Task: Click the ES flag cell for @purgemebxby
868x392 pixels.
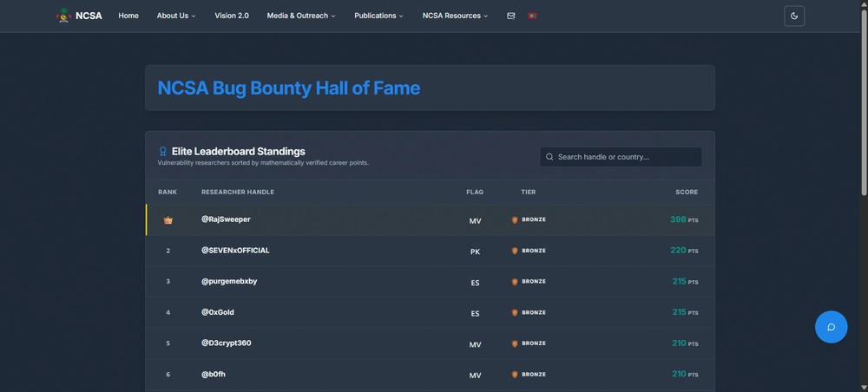Action: (475, 283)
